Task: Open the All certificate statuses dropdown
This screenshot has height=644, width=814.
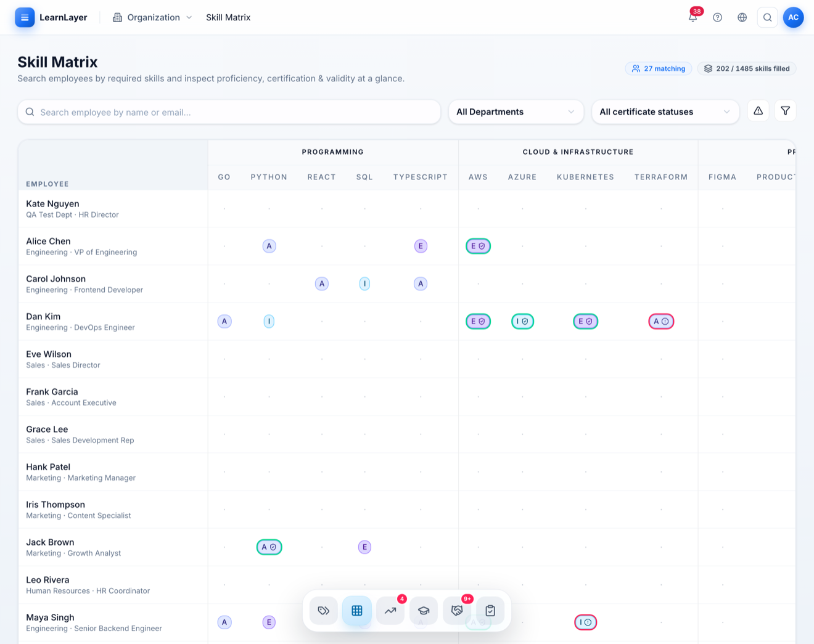Action: (665, 112)
